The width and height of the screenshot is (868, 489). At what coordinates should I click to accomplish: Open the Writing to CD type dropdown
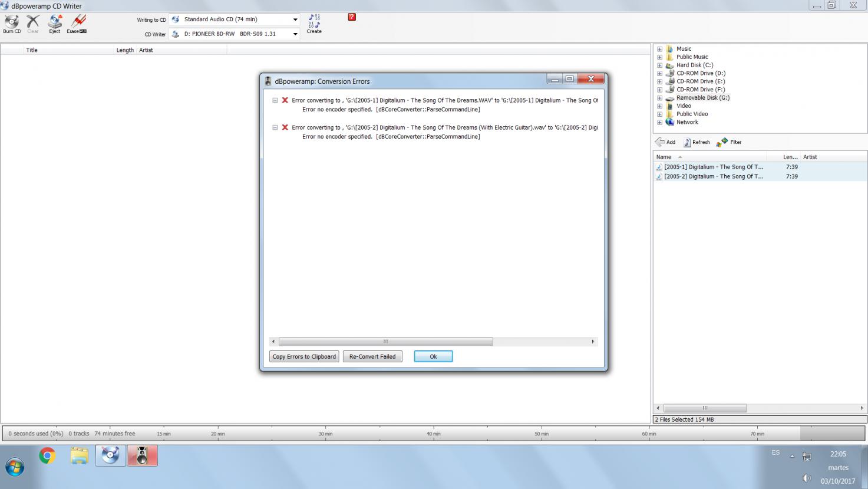click(295, 19)
